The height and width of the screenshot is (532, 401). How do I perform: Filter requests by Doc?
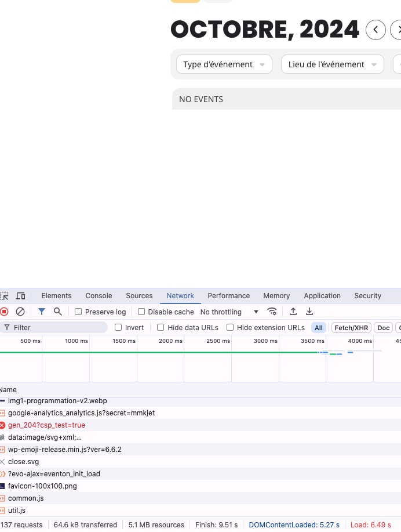point(384,328)
